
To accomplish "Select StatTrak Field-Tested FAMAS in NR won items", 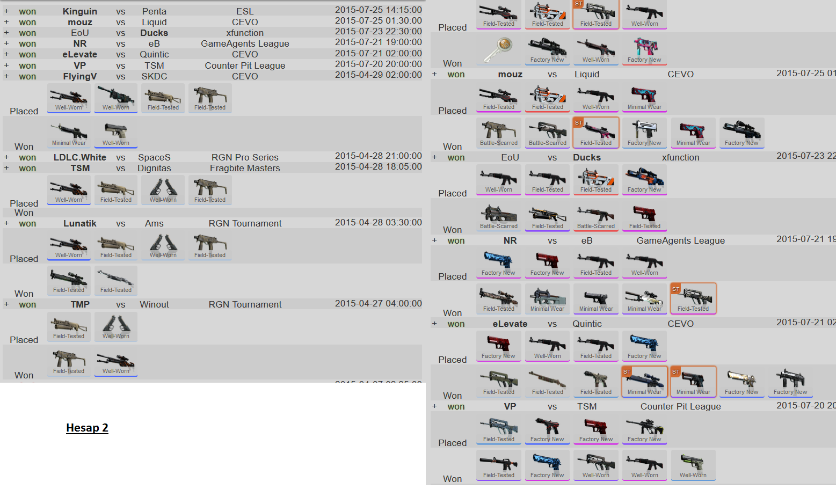I will point(693,299).
